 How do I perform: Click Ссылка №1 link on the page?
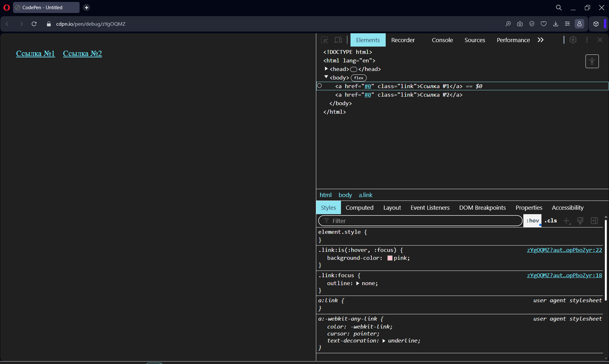click(x=35, y=53)
